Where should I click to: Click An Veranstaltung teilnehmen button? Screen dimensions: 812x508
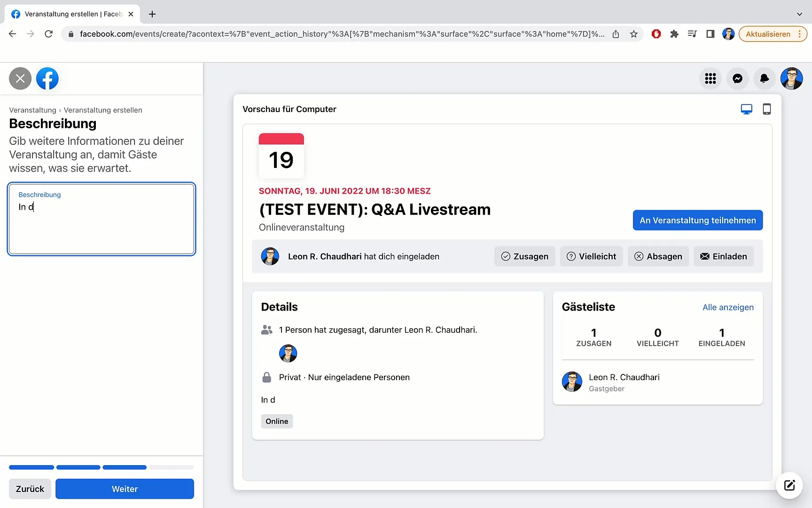(x=698, y=220)
